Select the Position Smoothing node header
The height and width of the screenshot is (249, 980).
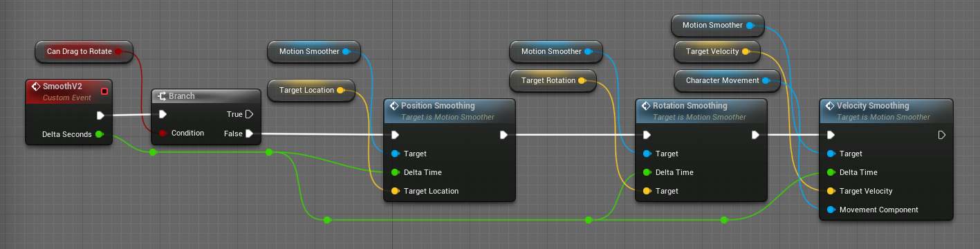(x=450, y=111)
